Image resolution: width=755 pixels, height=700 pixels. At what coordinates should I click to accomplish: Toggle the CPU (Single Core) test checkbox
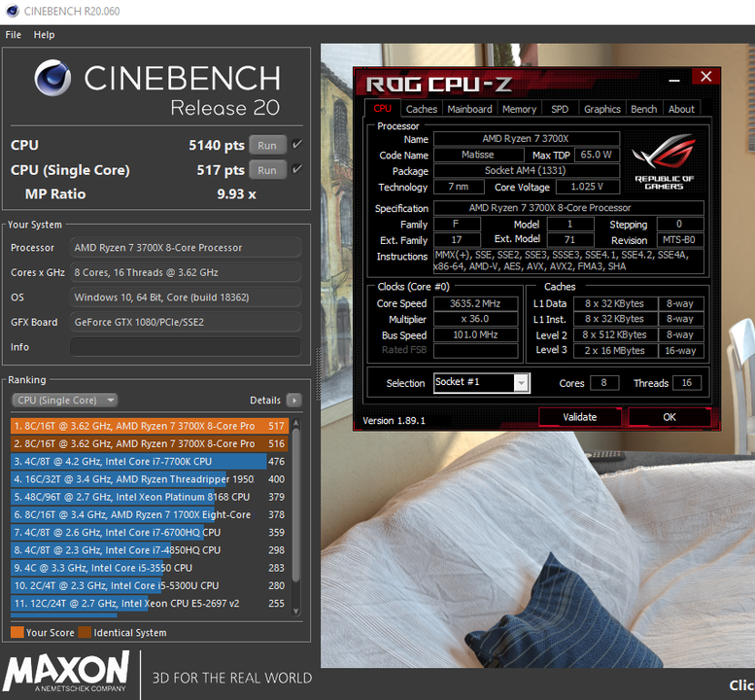click(297, 168)
